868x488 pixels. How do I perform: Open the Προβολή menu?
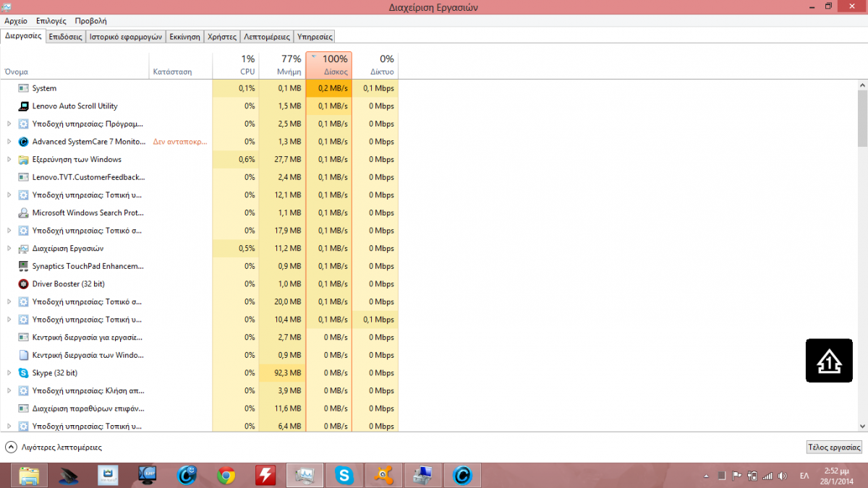(90, 21)
